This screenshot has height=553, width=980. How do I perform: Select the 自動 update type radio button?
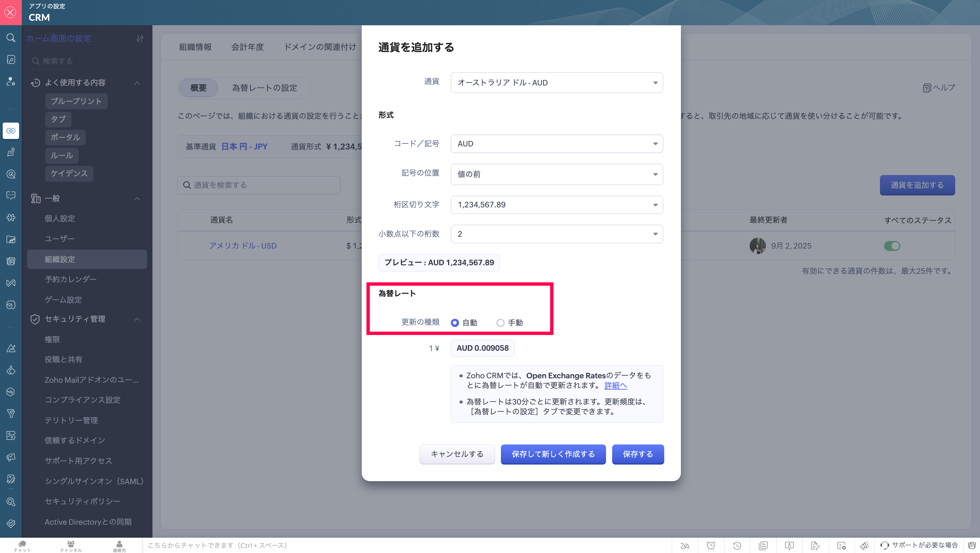tap(455, 323)
